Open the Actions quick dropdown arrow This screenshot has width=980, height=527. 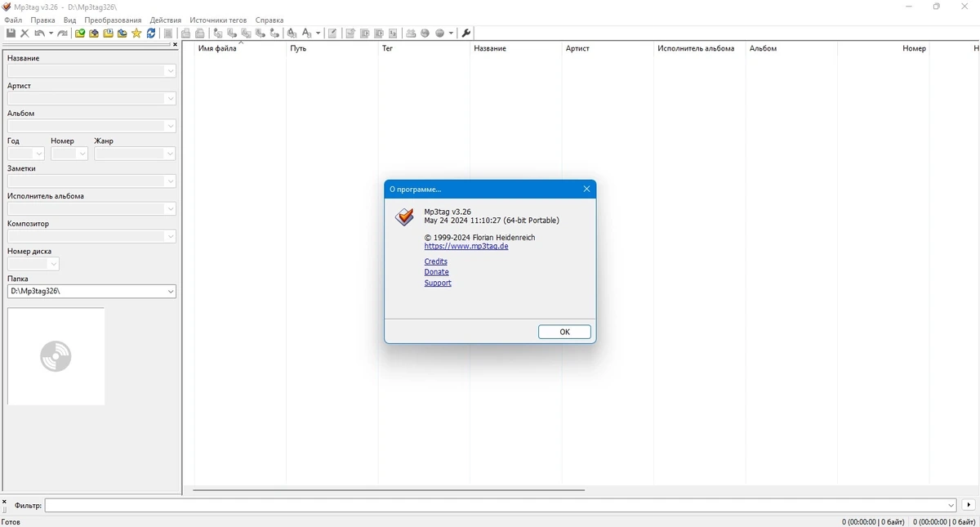[318, 33]
